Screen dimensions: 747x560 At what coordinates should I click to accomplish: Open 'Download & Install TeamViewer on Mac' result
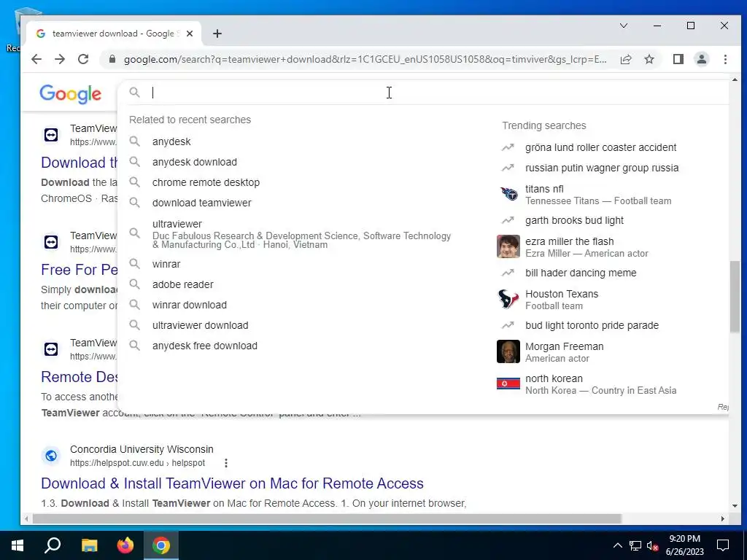point(232,483)
